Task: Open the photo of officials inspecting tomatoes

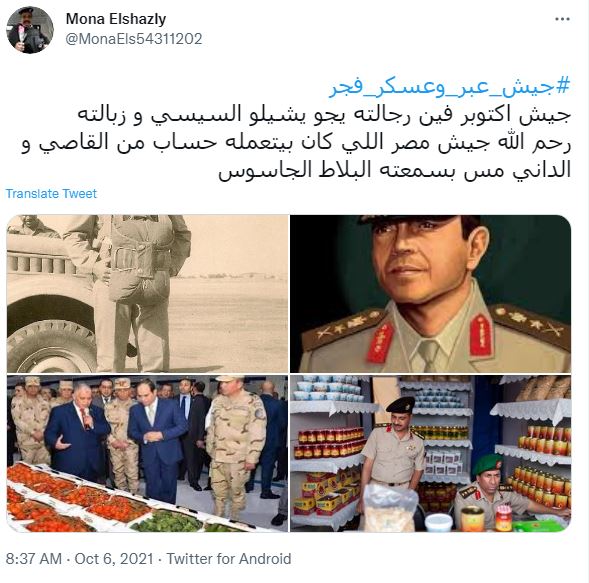Action: coord(147,453)
